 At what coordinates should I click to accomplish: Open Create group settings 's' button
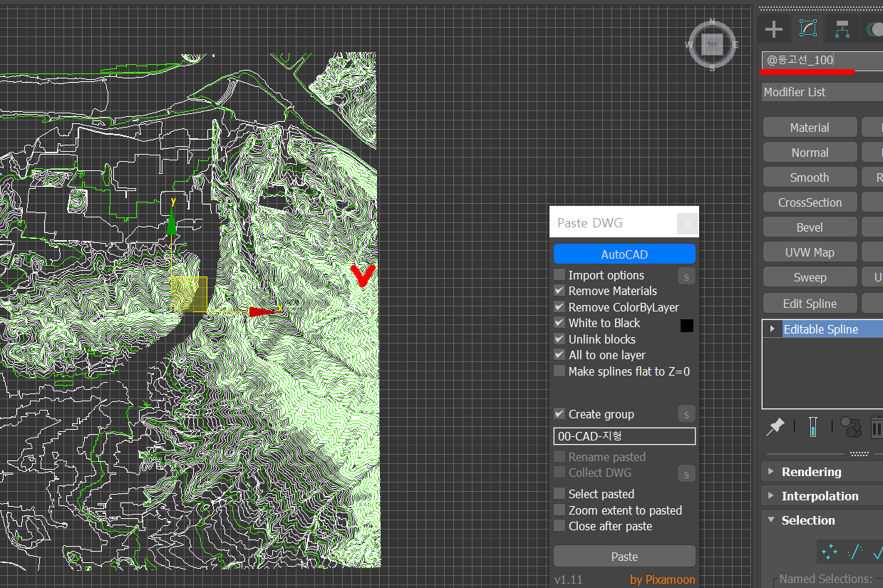686,414
